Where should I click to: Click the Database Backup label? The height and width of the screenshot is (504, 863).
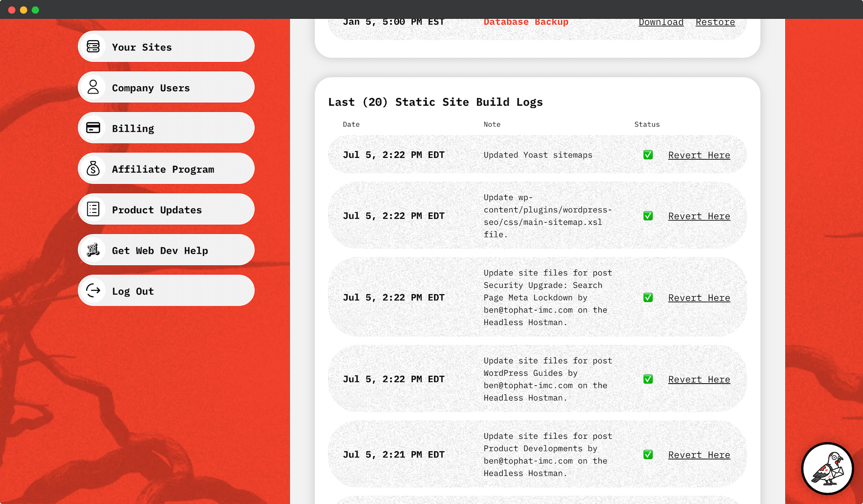(x=526, y=22)
